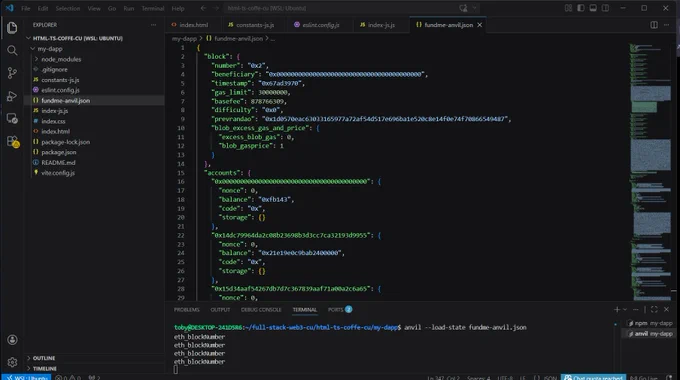This screenshot has width=680, height=380.
Task: Open the Remote Explorer view
Action: [x=12, y=118]
